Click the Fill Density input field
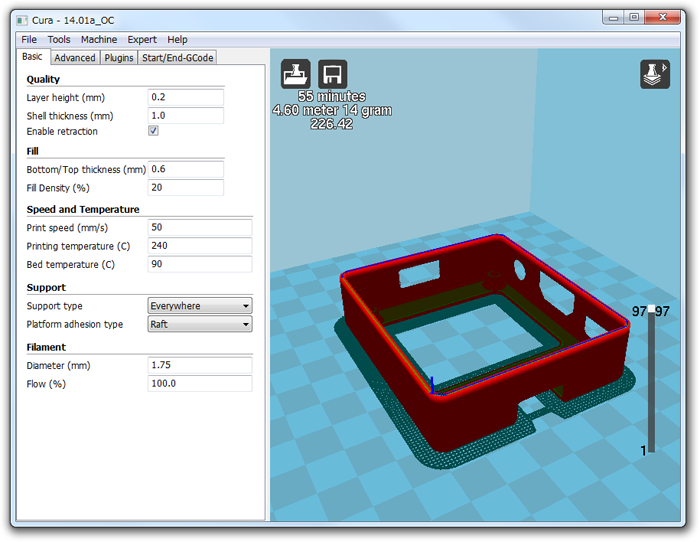700x542 pixels. pos(186,188)
